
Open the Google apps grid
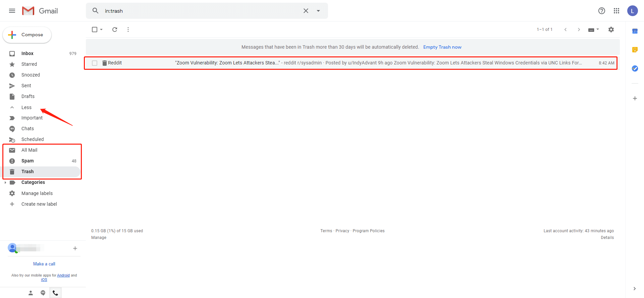616,11
